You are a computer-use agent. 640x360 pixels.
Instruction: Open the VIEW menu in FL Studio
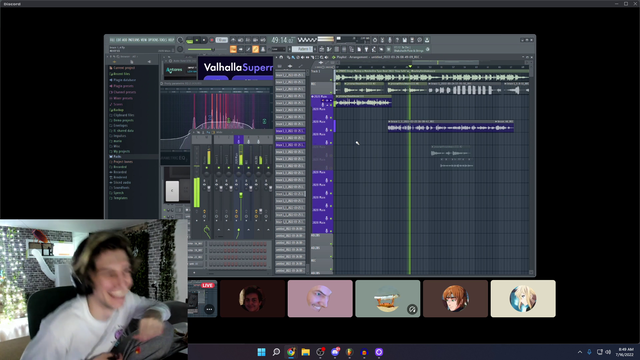pos(144,40)
